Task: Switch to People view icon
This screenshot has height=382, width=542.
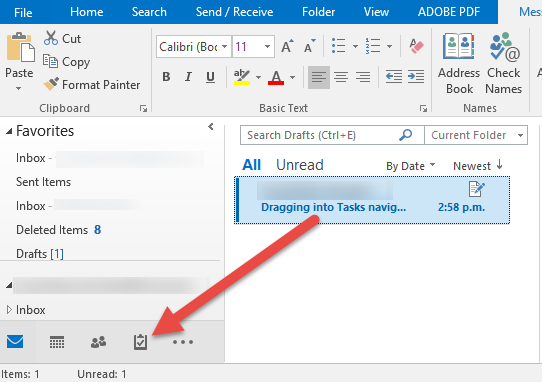Action: click(x=99, y=342)
